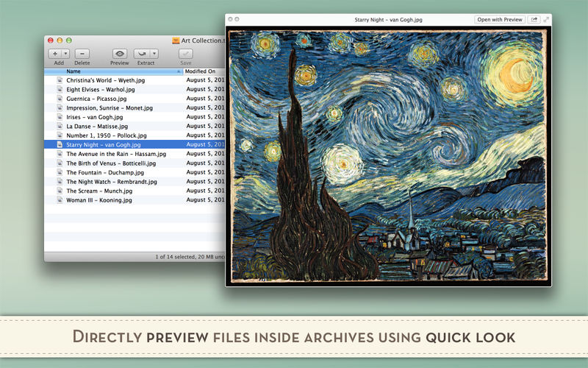Image resolution: width=588 pixels, height=368 pixels.
Task: Click file icon beside Christina's World - Wyeth.jpg
Action: [60, 80]
